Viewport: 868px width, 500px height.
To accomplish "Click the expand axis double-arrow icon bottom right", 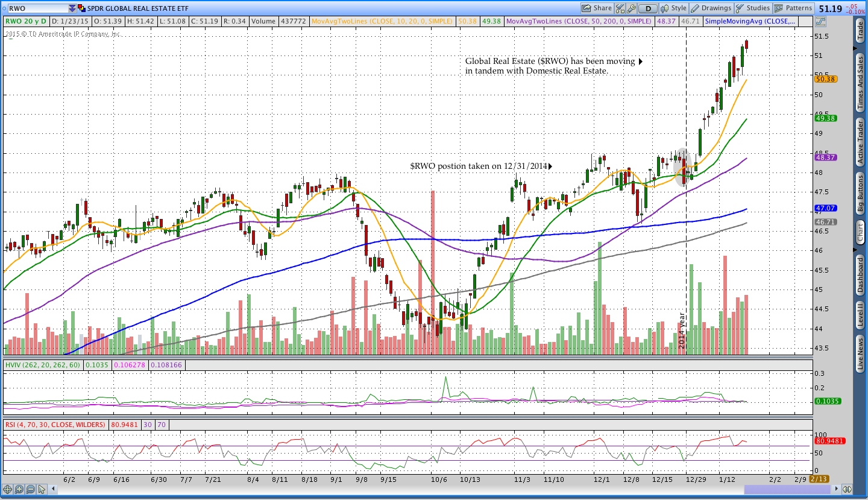I will 847,489.
